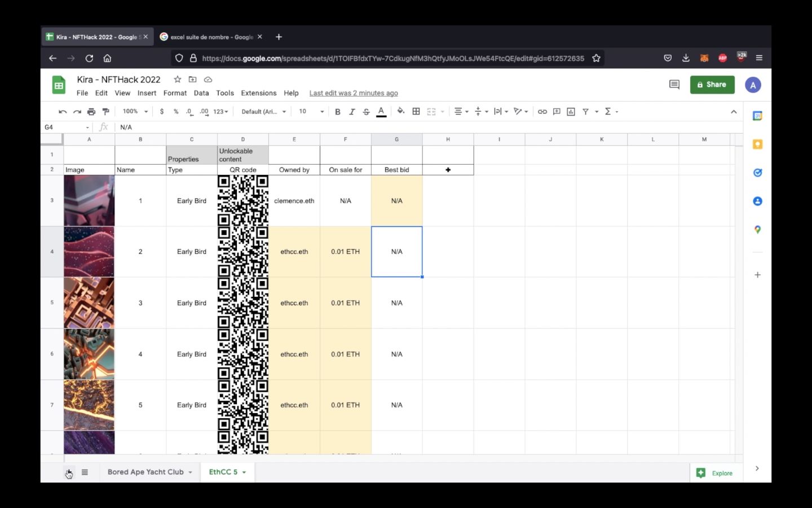Increase decimal places
Viewport: 812px width, 508px height.
point(204,112)
